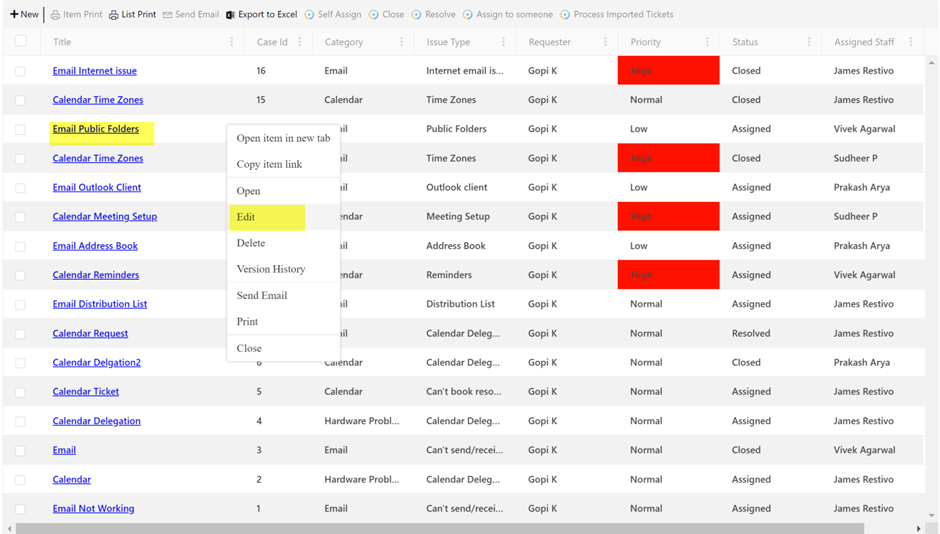
Task: Click the List Print printer icon
Action: 114,15
